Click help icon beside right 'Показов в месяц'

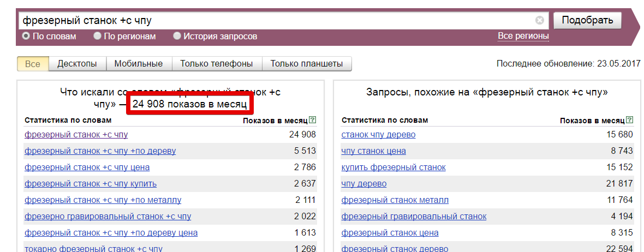629,120
